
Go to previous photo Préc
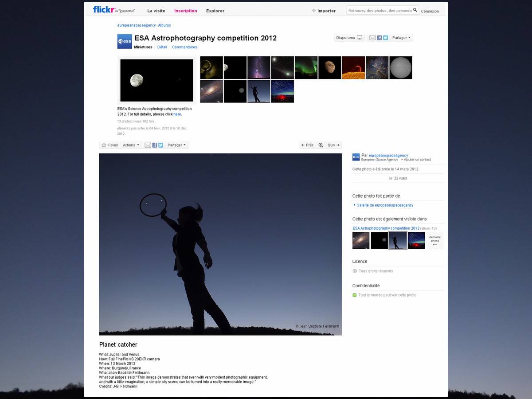pos(307,145)
